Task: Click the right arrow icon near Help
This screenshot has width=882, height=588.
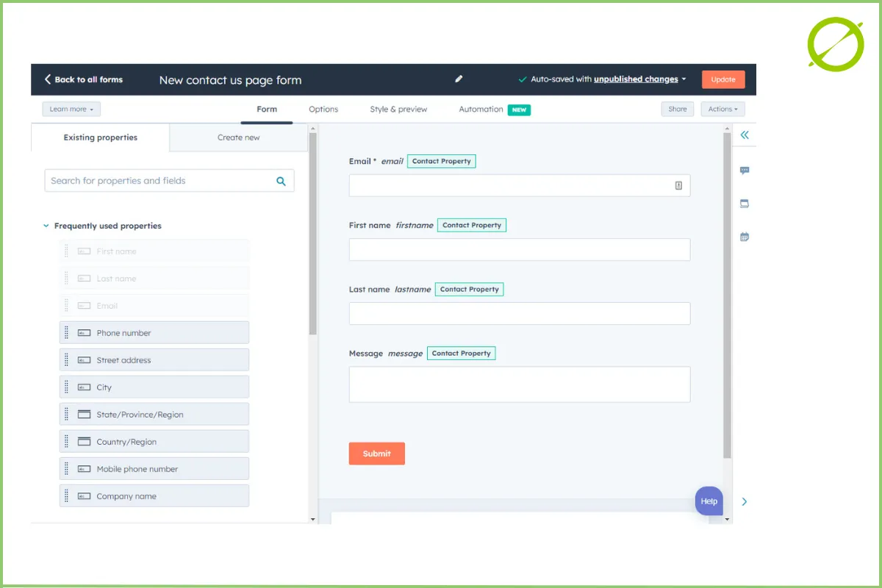Action: click(x=745, y=501)
